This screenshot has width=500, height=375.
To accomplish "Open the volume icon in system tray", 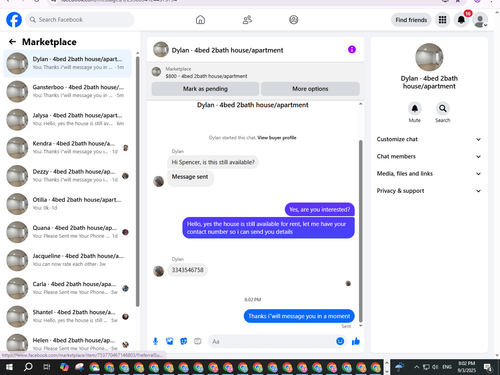I will click(x=435, y=367).
